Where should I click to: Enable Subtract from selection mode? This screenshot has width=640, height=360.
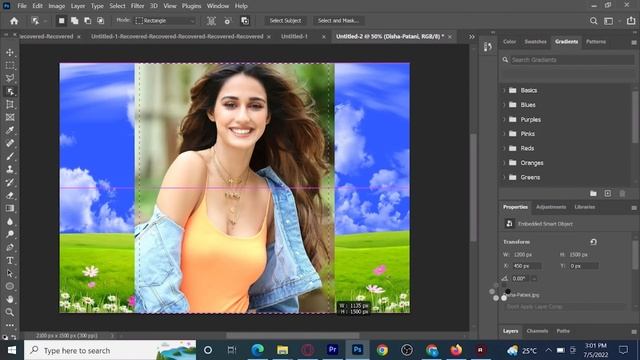[87, 20]
